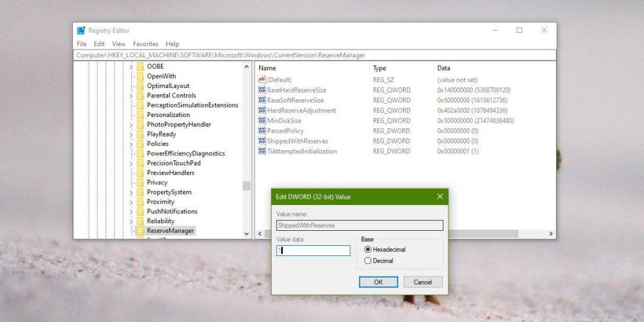644x322 pixels.
Task: Click the TiAttemptedInitialization value name
Action: pyautogui.click(x=302, y=151)
